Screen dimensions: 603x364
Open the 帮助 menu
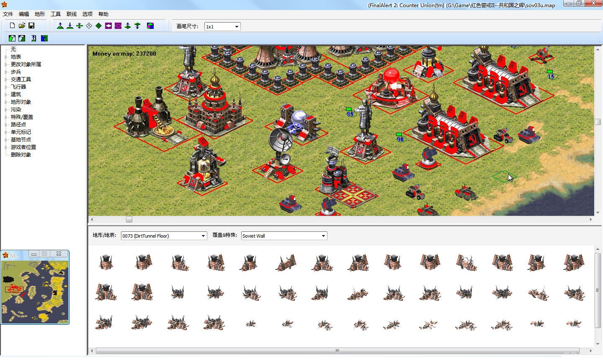click(103, 14)
